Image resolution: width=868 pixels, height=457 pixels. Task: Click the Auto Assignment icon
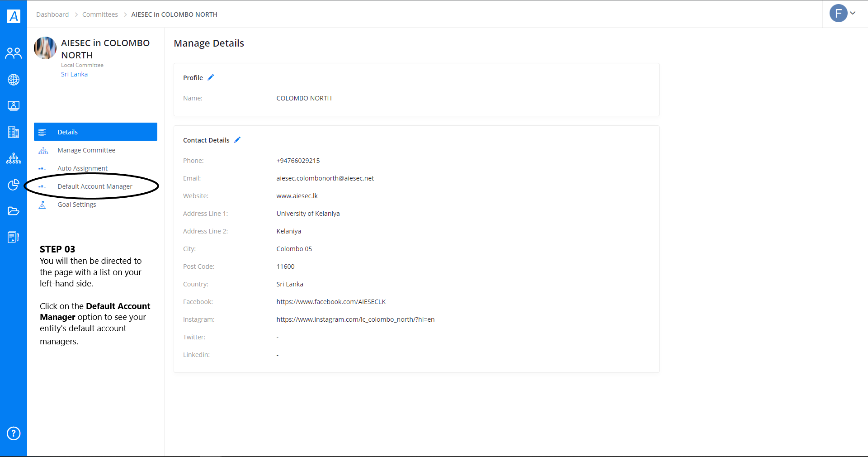42,169
